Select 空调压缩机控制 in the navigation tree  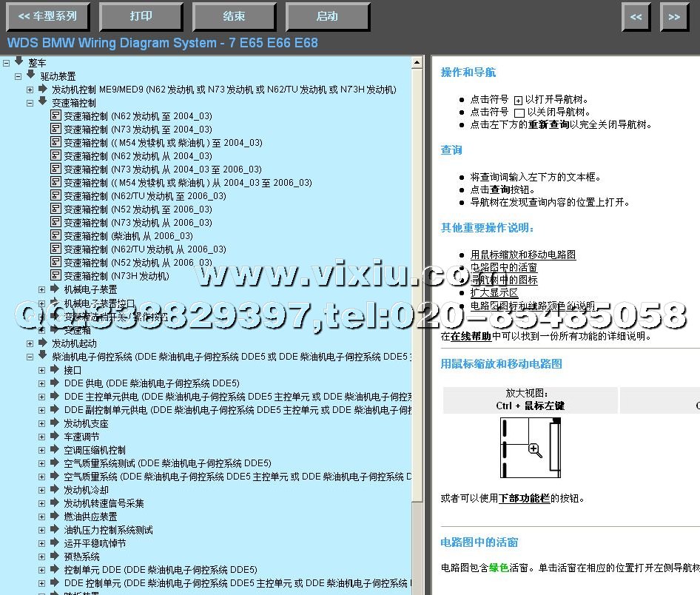[x=95, y=450]
